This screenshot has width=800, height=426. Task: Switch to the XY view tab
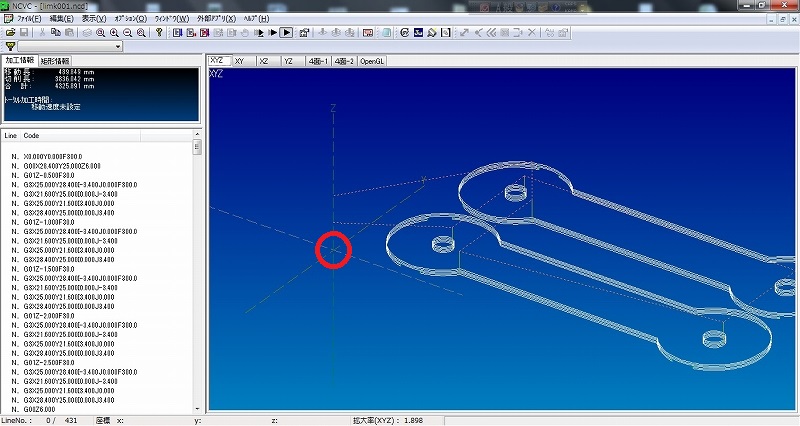(x=239, y=60)
